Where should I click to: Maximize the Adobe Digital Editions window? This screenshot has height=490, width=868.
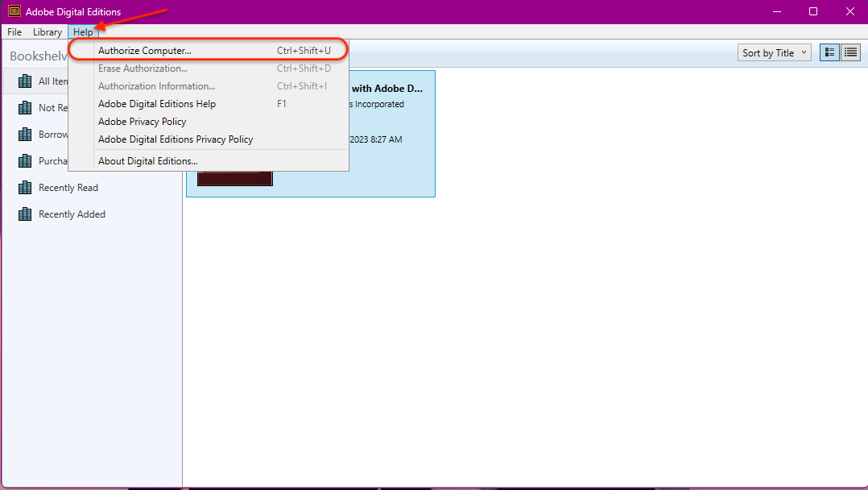(813, 11)
